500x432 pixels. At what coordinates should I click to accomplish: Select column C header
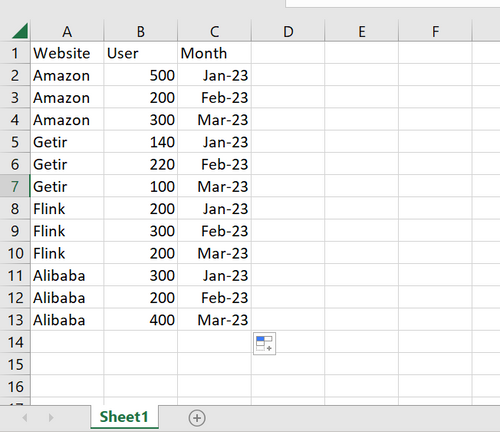tap(214, 32)
